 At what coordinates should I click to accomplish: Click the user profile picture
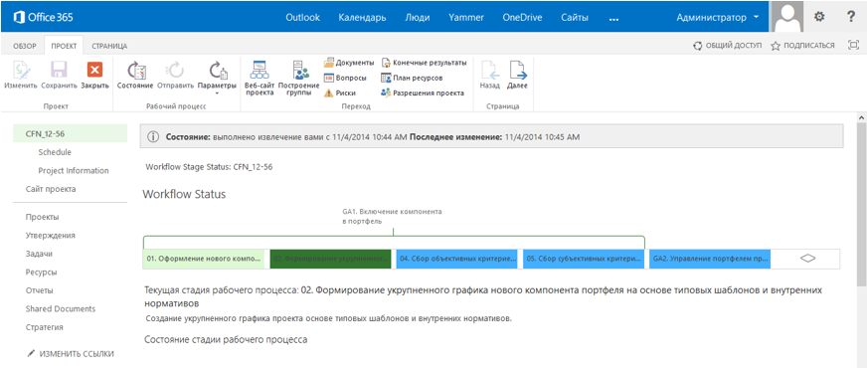[787, 17]
